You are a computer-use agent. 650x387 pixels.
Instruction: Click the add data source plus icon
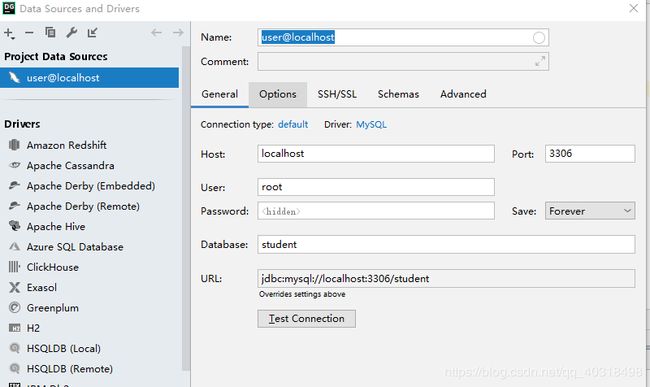click(x=9, y=33)
